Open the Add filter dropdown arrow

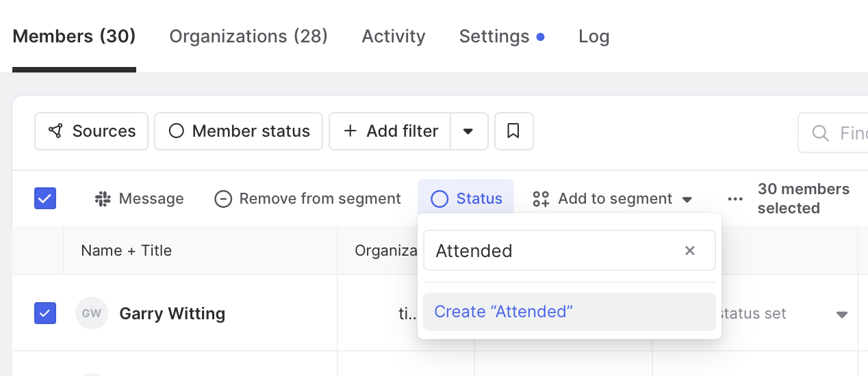468,131
